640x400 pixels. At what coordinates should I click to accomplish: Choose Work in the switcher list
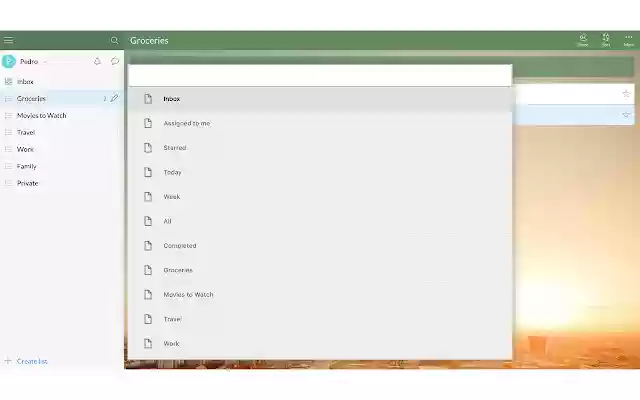320,344
